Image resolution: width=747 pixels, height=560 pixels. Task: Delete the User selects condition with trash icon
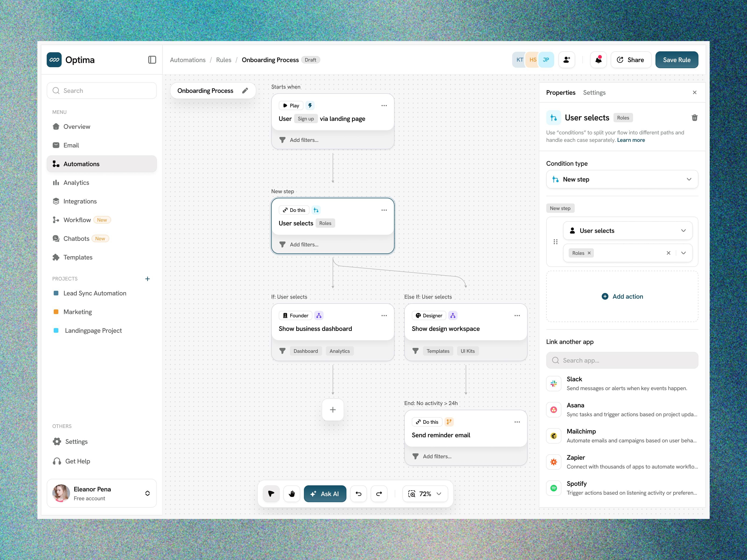point(694,117)
